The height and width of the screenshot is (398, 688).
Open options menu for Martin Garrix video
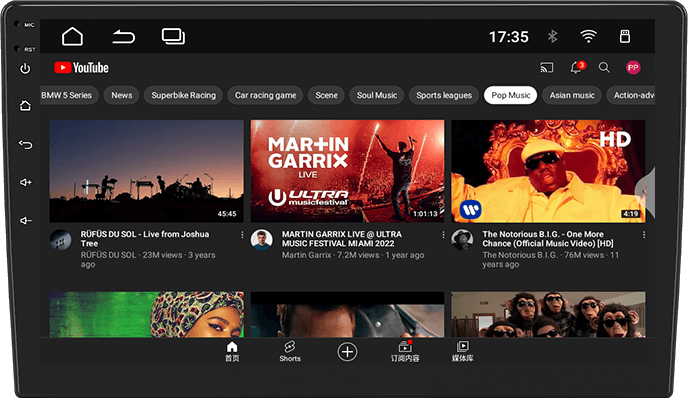[443, 235]
